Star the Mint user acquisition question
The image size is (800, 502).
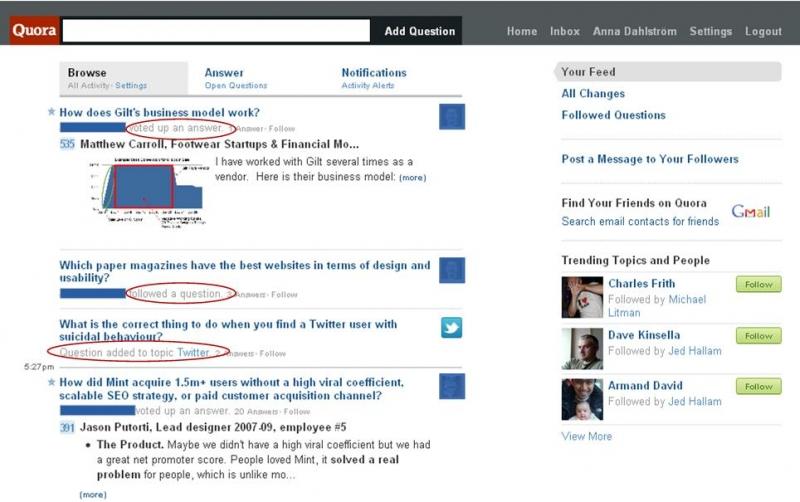pyautogui.click(x=51, y=382)
